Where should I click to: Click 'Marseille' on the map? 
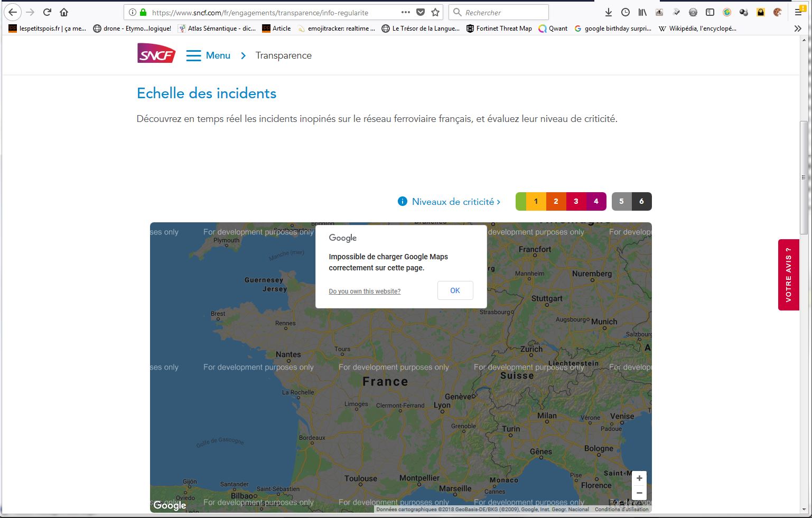click(455, 488)
